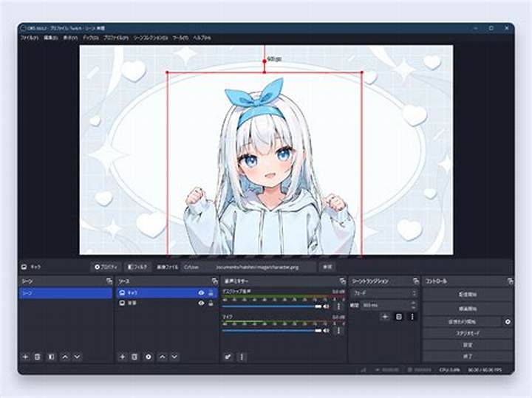Open デスクトップ音声 channel options (three dots)
The height and width of the screenshot is (398, 532).
point(338,306)
